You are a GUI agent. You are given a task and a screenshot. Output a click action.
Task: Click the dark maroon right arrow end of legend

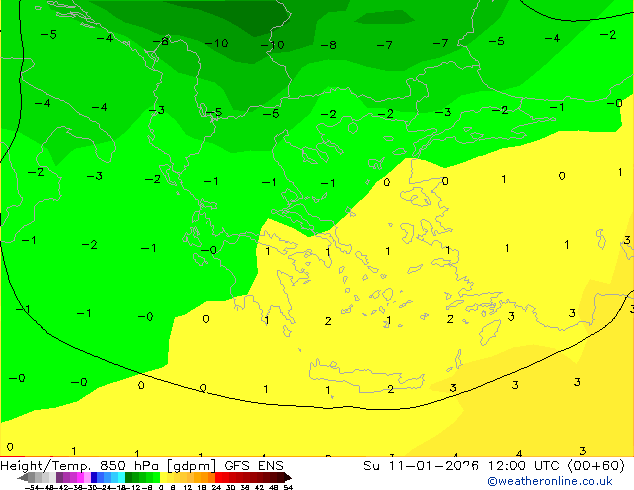(288, 477)
